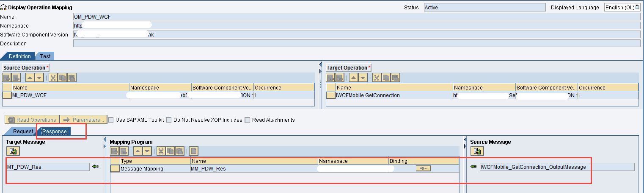The image size is (644, 193).
Task: Move row down in Target Operation toolbar
Action: tap(363, 78)
